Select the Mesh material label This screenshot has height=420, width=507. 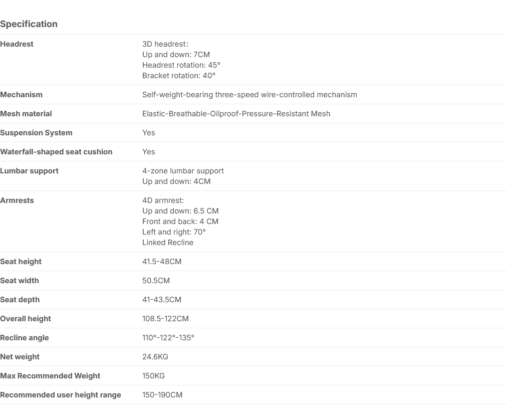(x=26, y=114)
